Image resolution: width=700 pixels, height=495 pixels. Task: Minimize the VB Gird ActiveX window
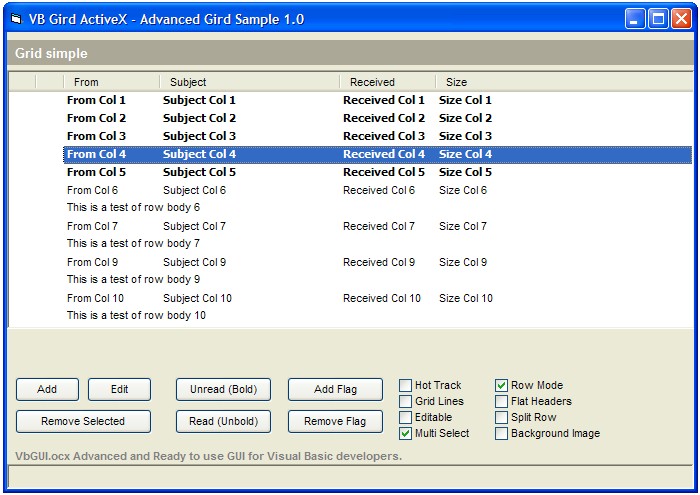(634, 19)
